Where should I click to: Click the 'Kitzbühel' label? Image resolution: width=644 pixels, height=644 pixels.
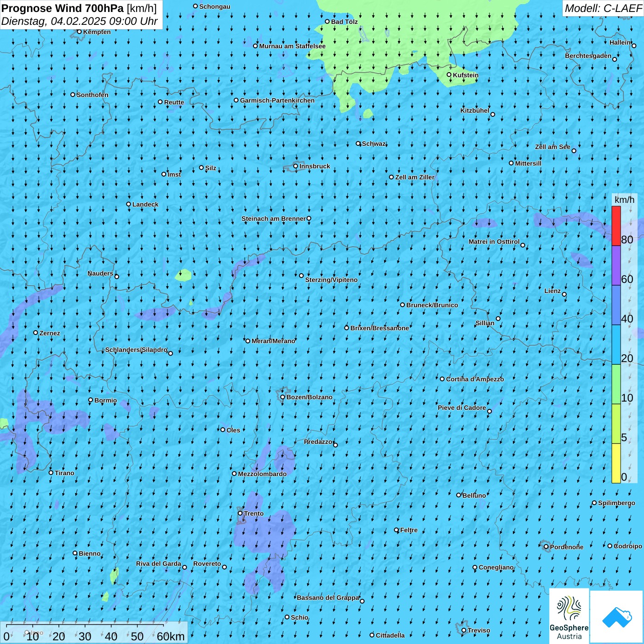point(475,110)
